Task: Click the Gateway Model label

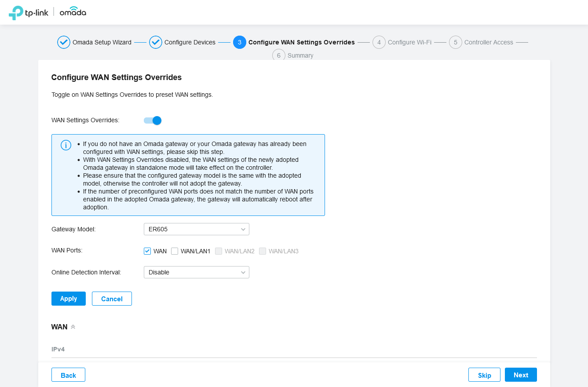Action: pos(73,229)
